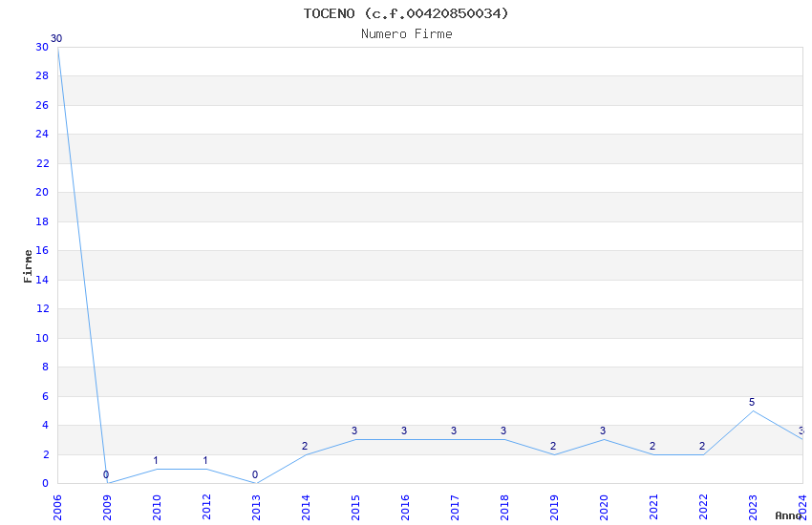Click the data label 5 for year 2023
Viewport: 812px width, 525px height.
click(x=752, y=402)
